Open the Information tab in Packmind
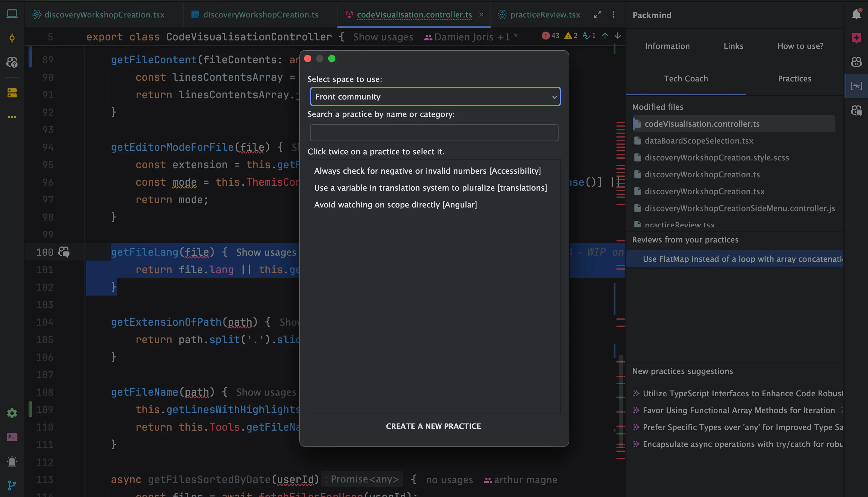The height and width of the screenshot is (497, 868). point(667,46)
